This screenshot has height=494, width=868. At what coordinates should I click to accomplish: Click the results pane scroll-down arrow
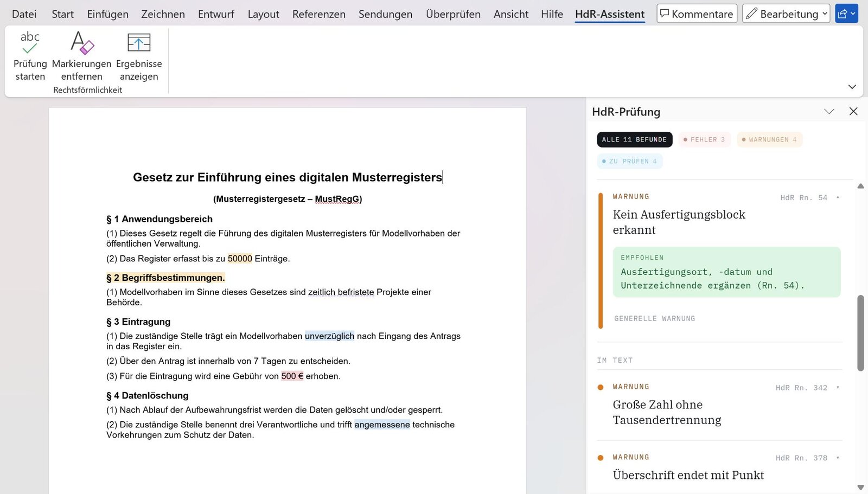pos(860,487)
